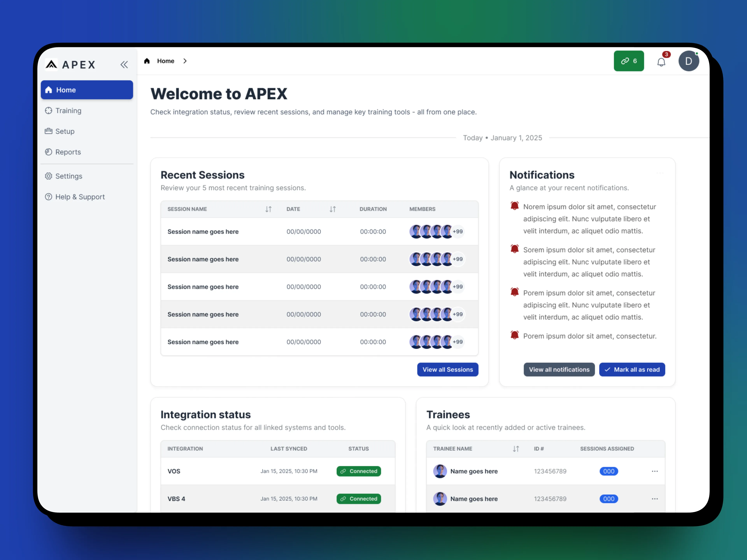Click bell icon of the last short notification
Image resolution: width=747 pixels, height=560 pixels.
tap(515, 335)
